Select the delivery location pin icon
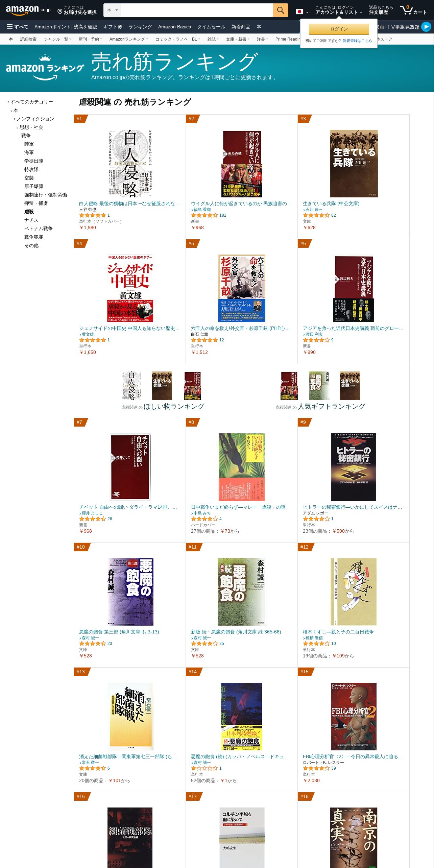The height and width of the screenshot is (868, 434). (x=60, y=12)
